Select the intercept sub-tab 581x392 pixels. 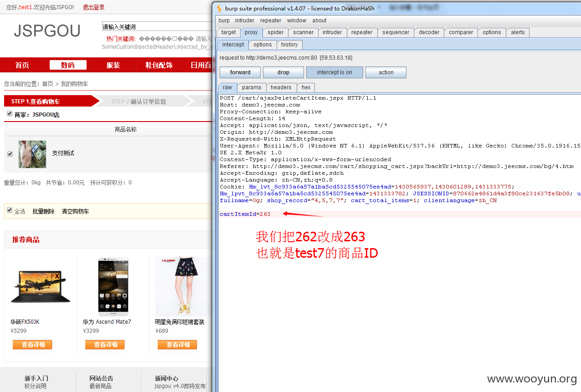[x=233, y=45]
